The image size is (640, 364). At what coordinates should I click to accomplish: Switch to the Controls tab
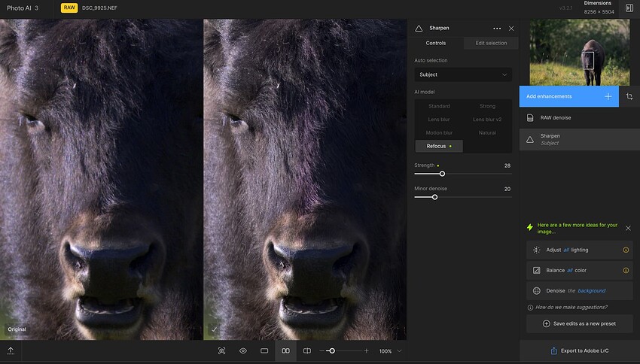[435, 43]
